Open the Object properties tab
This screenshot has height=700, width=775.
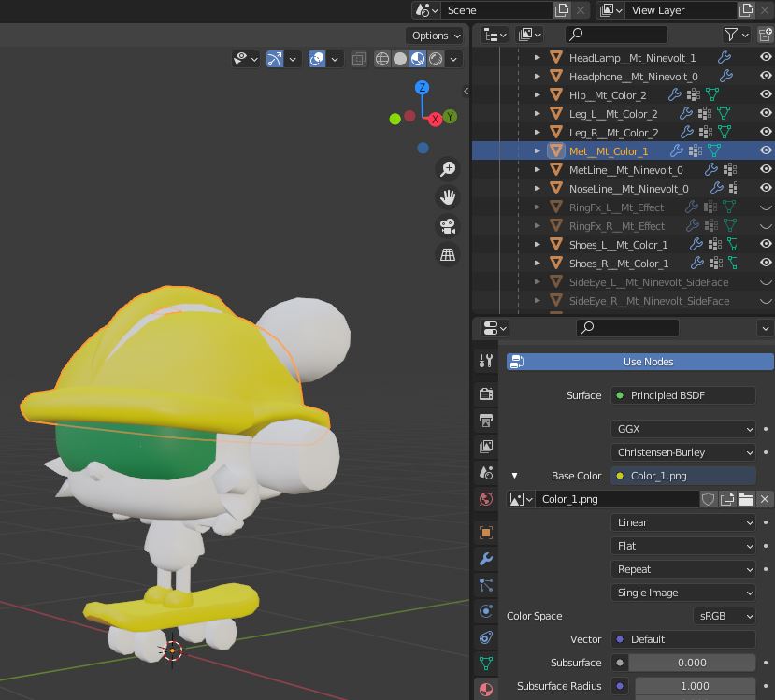click(x=486, y=533)
